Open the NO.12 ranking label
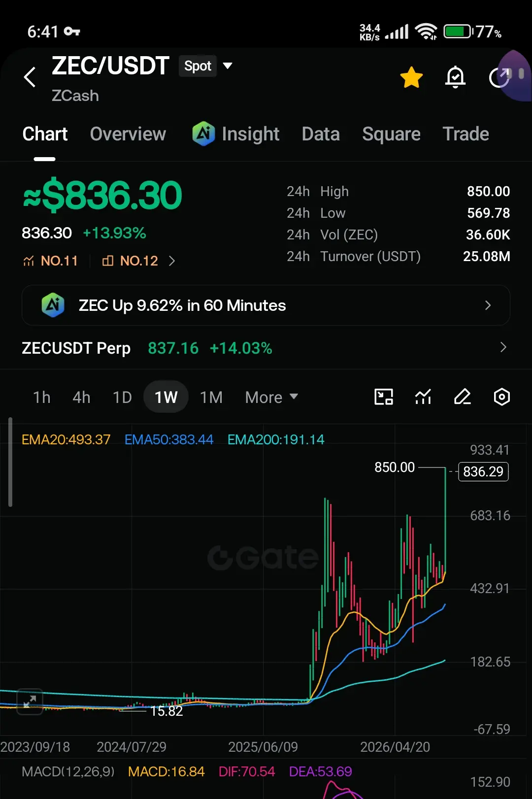This screenshot has height=799, width=532. pyautogui.click(x=130, y=261)
